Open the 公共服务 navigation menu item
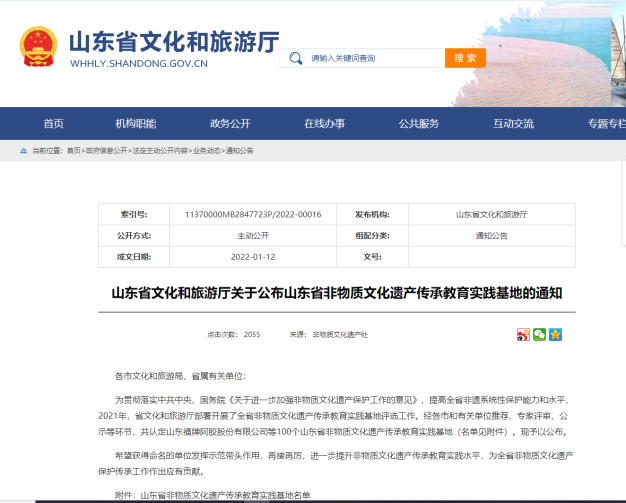Screen dimensions: 626x503 pyautogui.click(x=418, y=124)
